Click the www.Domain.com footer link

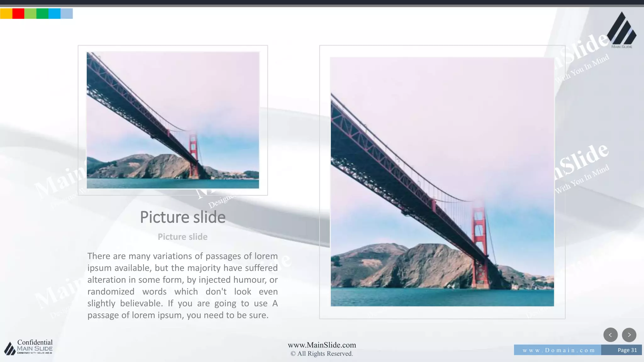coord(558,350)
